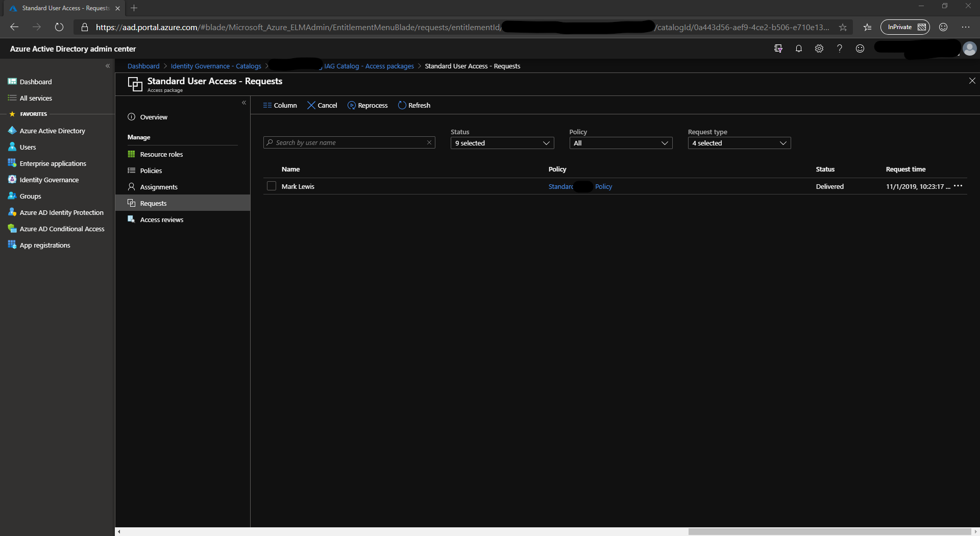Screen dimensions: 980x536
Task: Clear the user name search box
Action: [x=429, y=143]
